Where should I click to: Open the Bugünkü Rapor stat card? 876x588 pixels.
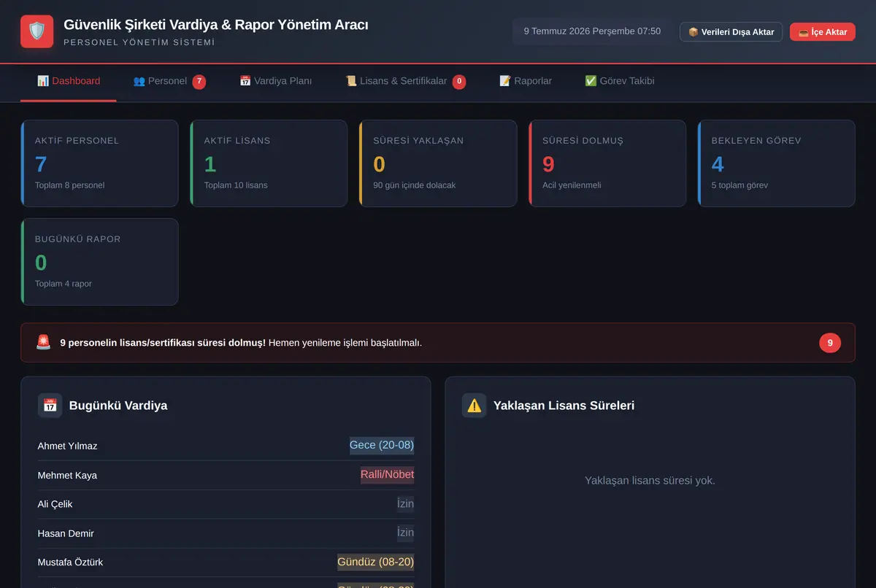pos(99,262)
